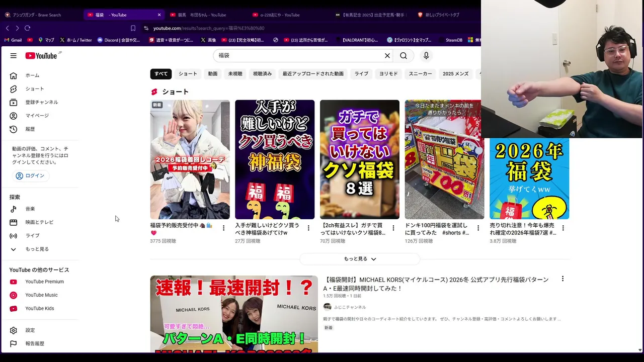Open the YouTube hamburger guide menu

(14, 56)
